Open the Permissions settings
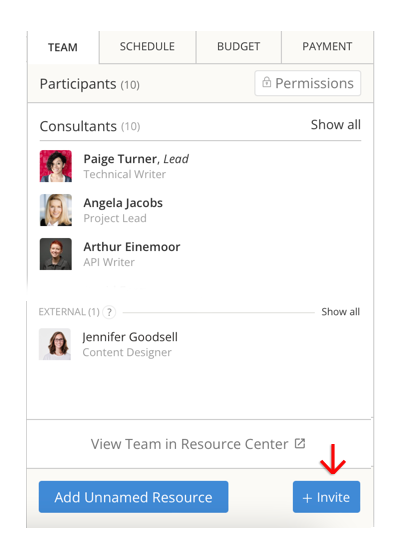This screenshot has width=402, height=552. click(308, 83)
